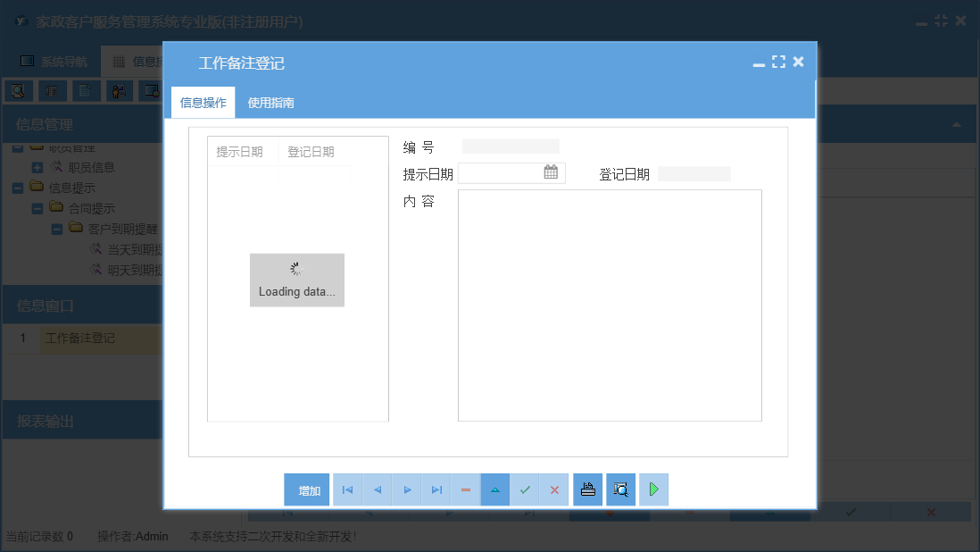
Task: Click inside the 内容 text area
Action: tap(610, 304)
